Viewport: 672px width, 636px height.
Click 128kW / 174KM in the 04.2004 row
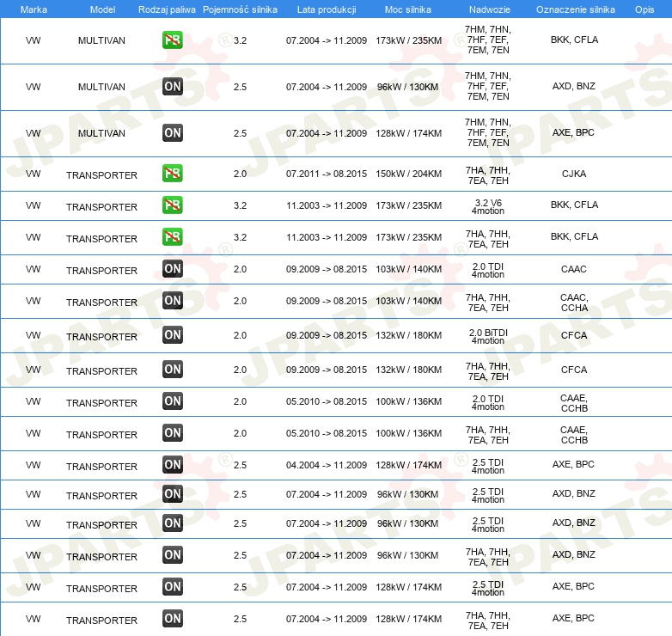pos(408,465)
